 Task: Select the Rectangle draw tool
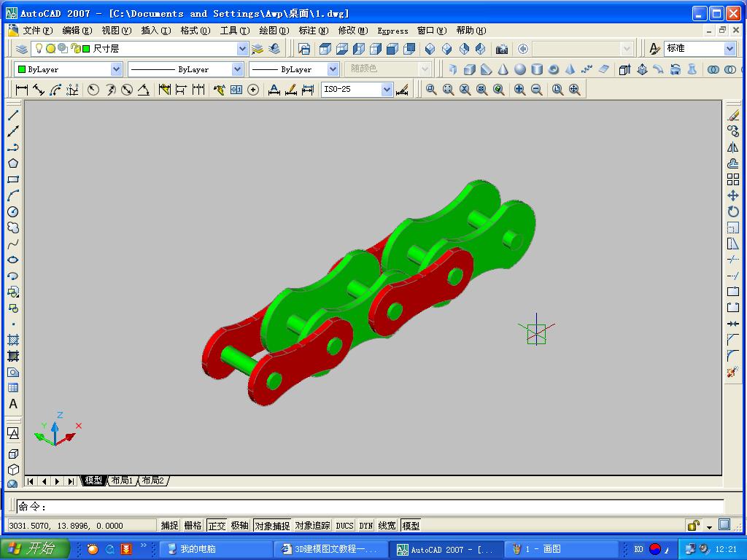pos(13,179)
